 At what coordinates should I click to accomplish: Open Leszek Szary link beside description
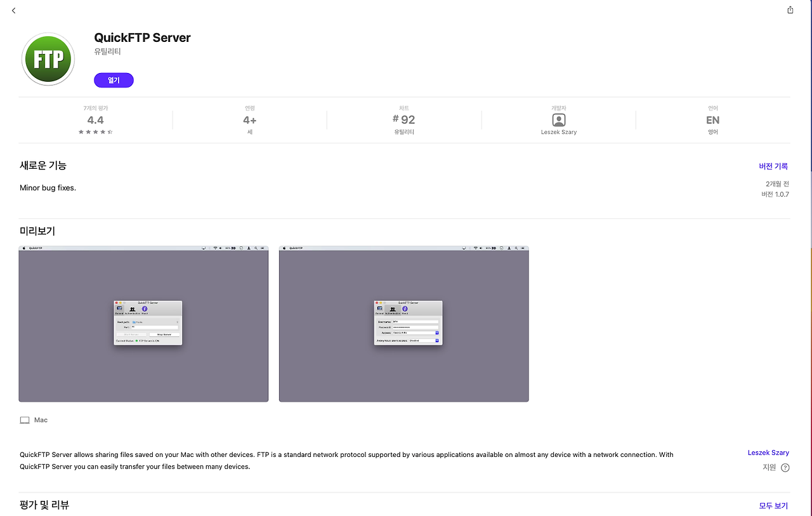pyautogui.click(x=768, y=453)
